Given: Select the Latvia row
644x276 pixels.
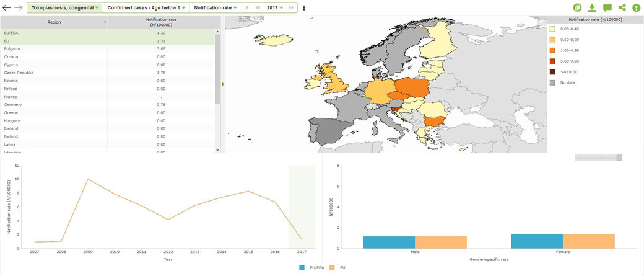Looking at the screenshot, I should (107, 145).
